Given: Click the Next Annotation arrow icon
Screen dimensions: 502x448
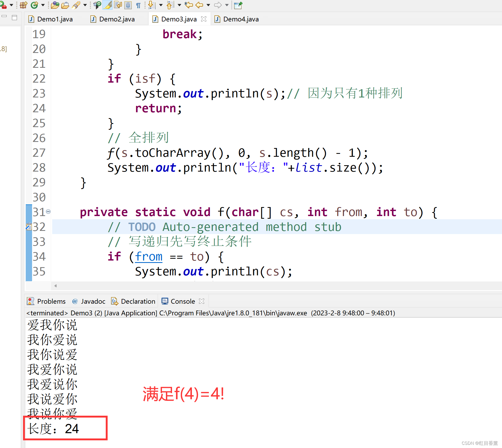Looking at the screenshot, I should click(152, 5).
